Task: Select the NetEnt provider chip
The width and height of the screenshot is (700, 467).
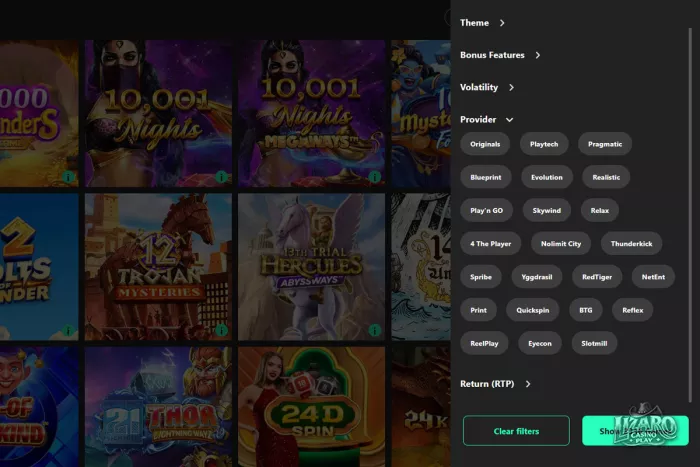Action: pos(653,277)
